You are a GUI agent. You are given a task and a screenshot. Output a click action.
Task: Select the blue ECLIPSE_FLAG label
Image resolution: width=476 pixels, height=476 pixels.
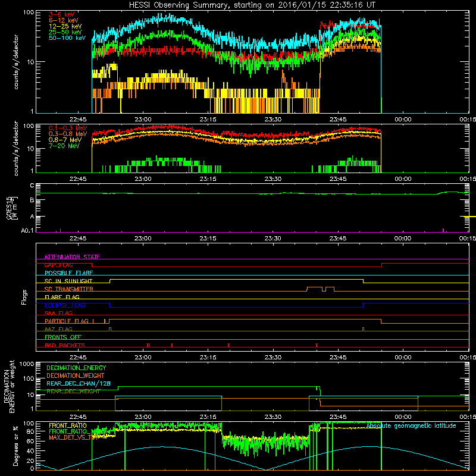point(65,305)
